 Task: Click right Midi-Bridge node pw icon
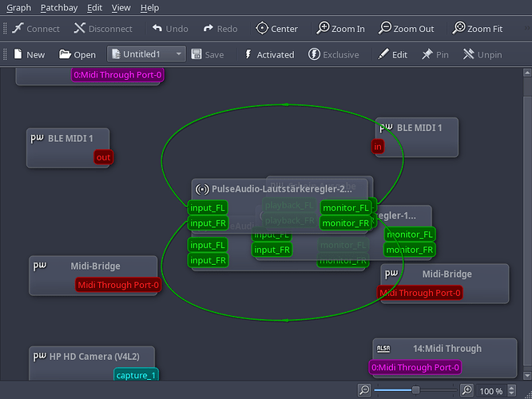[391, 274]
